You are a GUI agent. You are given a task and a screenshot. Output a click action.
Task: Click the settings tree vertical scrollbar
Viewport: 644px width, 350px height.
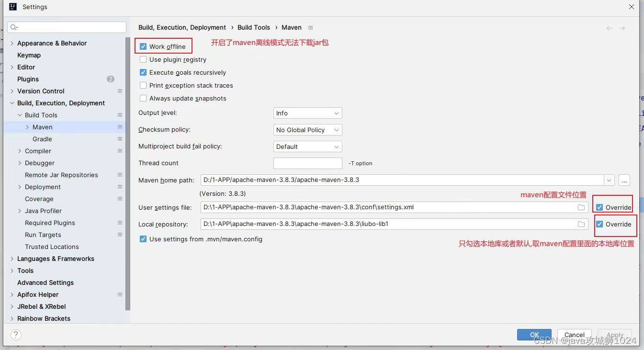point(128,173)
